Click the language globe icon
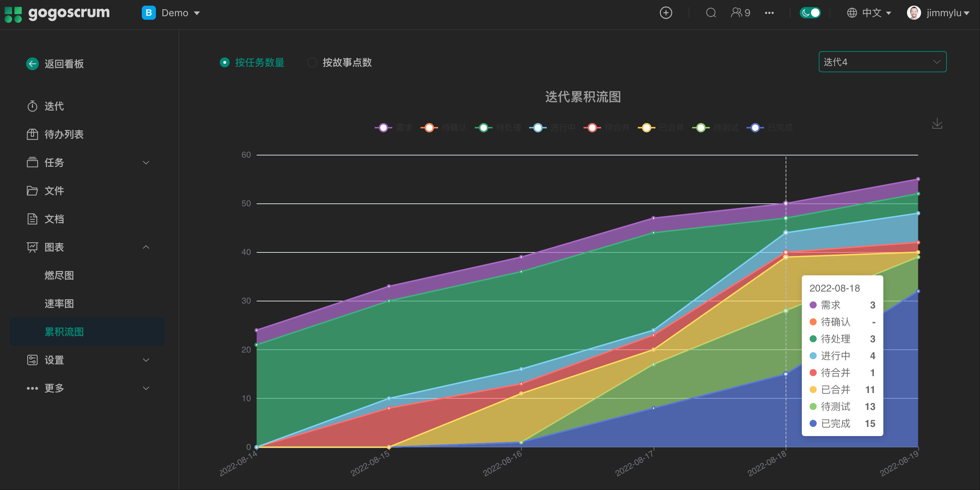980x490 pixels. point(852,13)
